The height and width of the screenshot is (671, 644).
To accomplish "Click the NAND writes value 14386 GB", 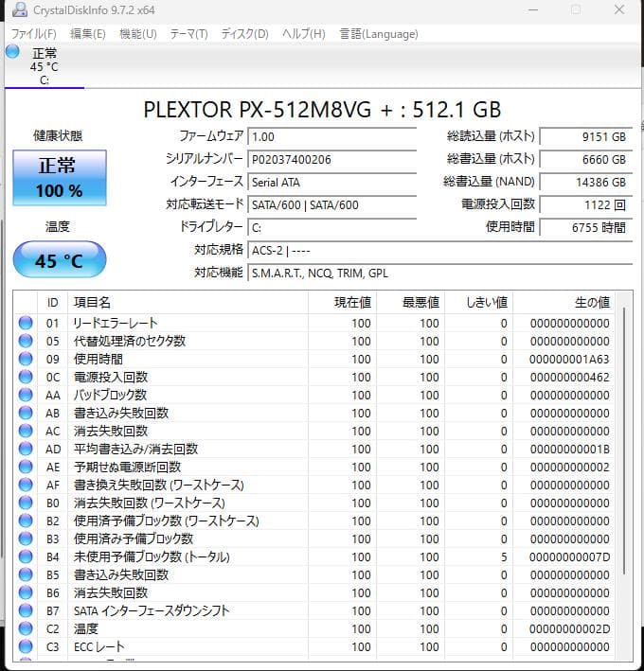I will click(x=586, y=183).
